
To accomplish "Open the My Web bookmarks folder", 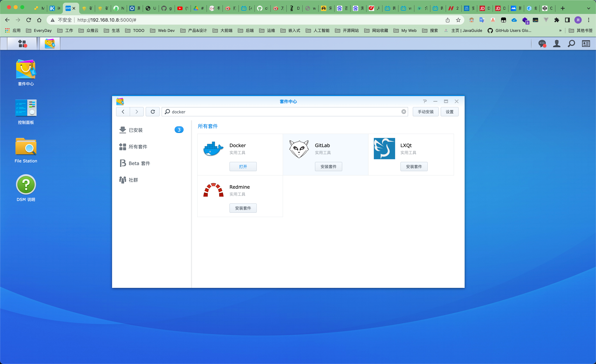I will point(405,30).
